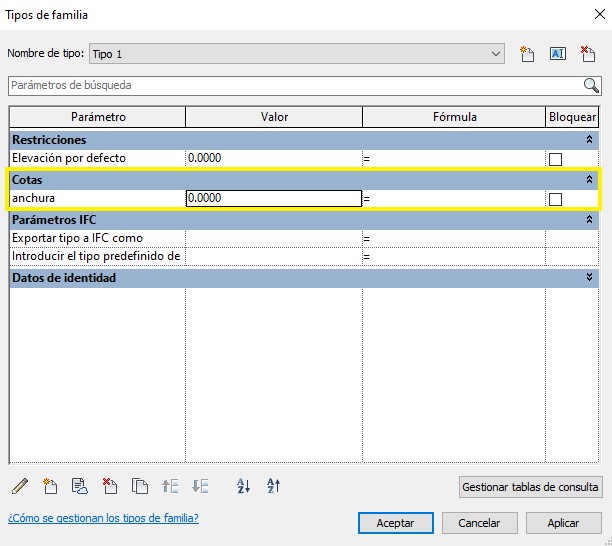Collapse the Parámetros IFC group

coord(589,219)
